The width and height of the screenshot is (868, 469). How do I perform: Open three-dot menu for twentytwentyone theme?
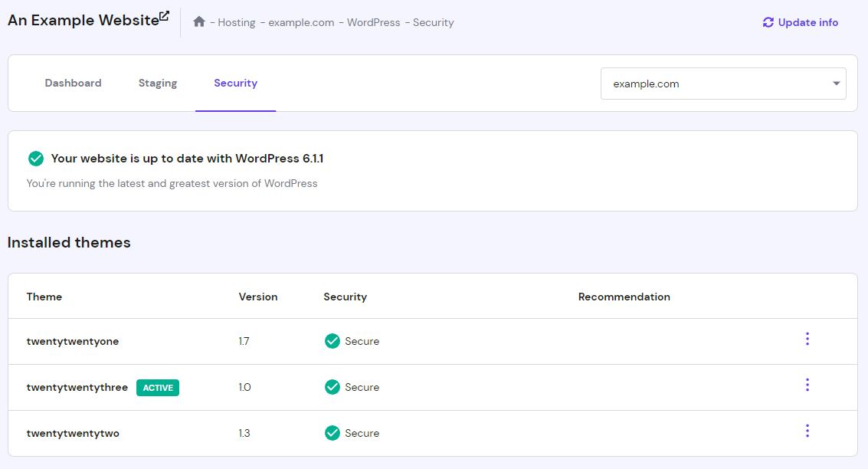coord(807,339)
